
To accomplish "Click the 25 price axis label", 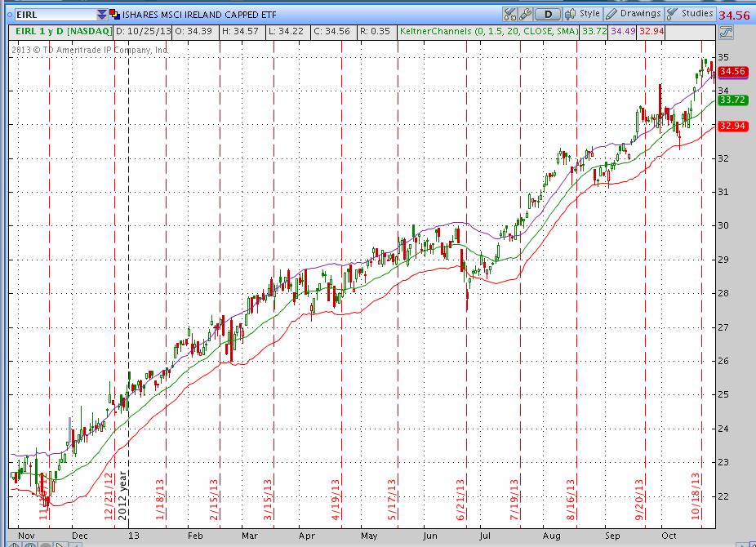I will tap(723, 394).
